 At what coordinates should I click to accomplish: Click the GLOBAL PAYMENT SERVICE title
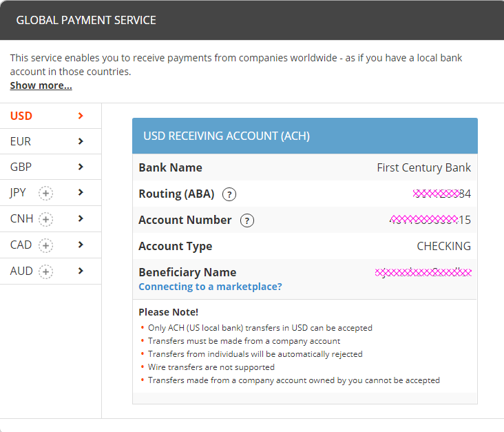coord(86,20)
